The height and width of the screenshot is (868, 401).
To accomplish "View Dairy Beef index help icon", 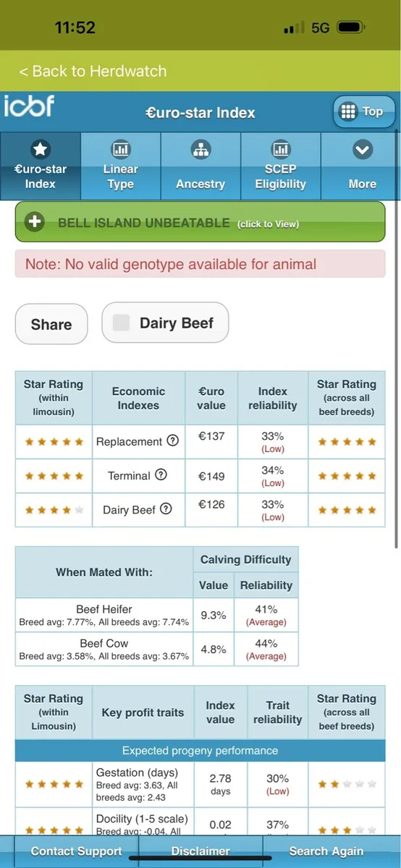I will tap(166, 509).
